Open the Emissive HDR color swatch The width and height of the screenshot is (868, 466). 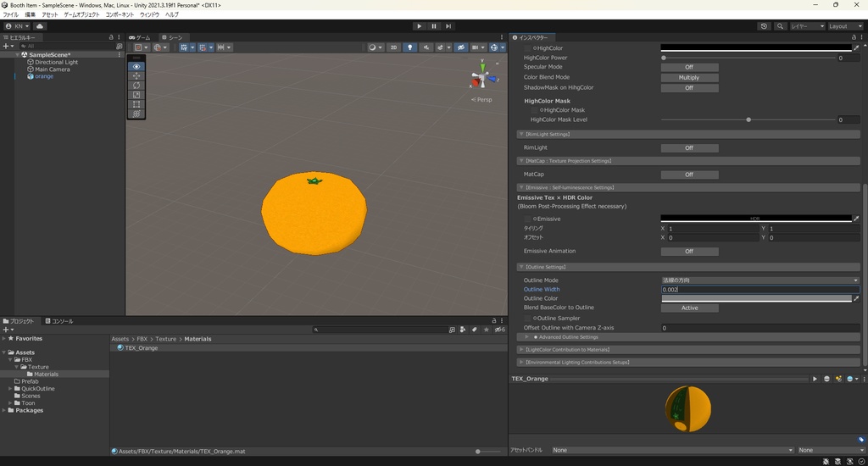pos(755,219)
